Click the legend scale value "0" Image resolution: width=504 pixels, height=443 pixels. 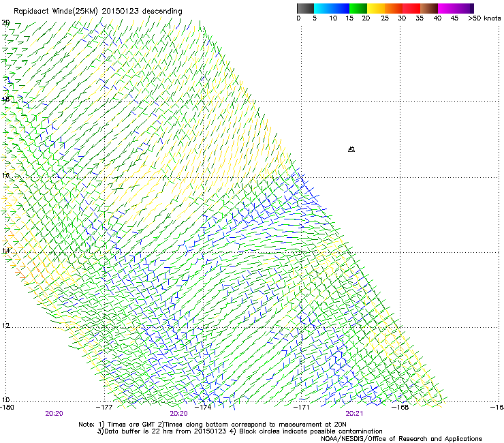point(298,18)
